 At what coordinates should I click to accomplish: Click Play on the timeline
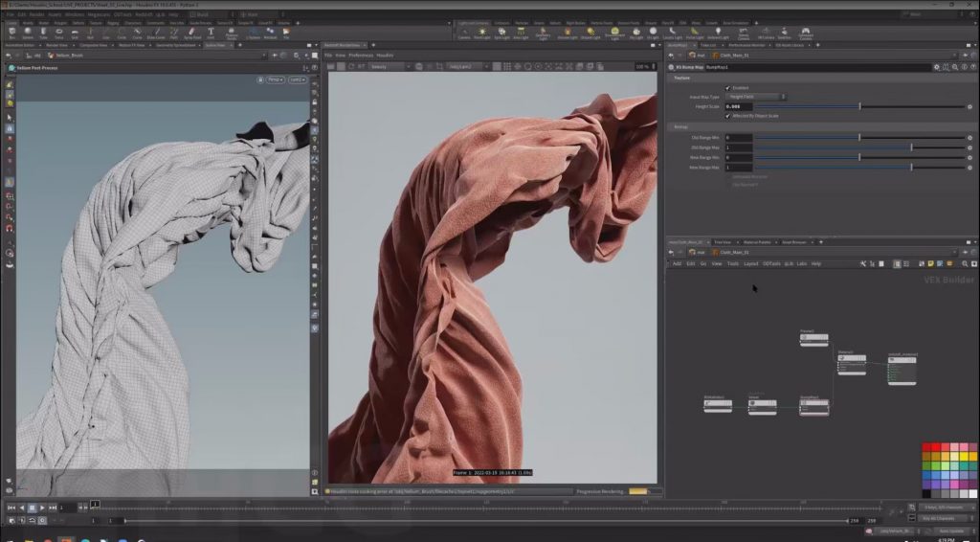42,508
